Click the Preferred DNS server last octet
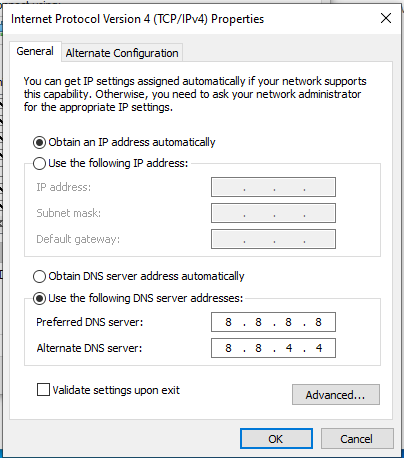Screen dimensions: 404x458 [318, 322]
